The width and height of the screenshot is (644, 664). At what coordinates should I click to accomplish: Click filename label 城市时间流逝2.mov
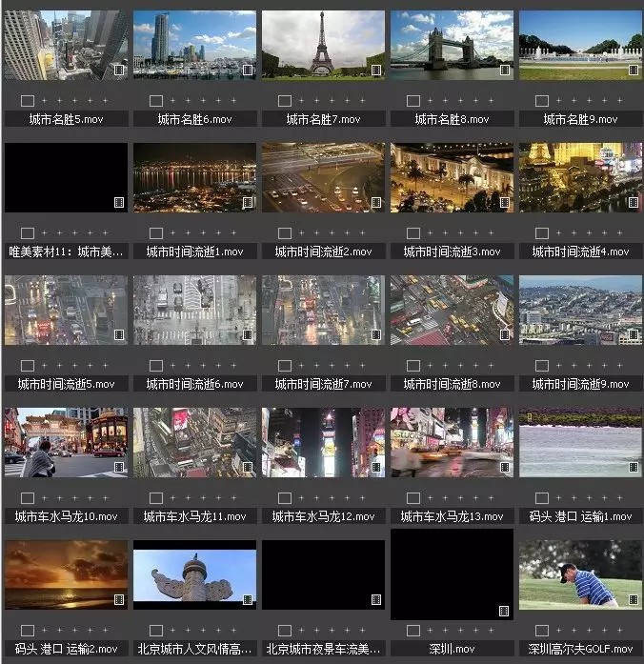(x=323, y=252)
